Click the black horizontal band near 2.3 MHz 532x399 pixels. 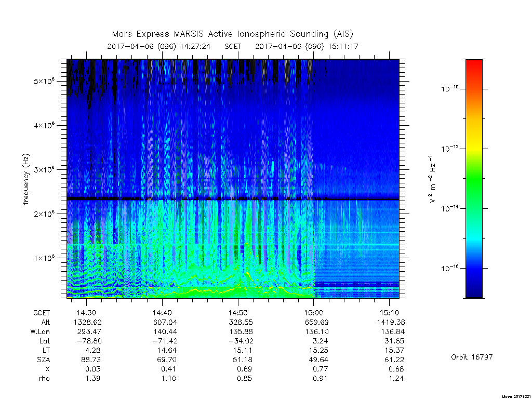coord(233,198)
